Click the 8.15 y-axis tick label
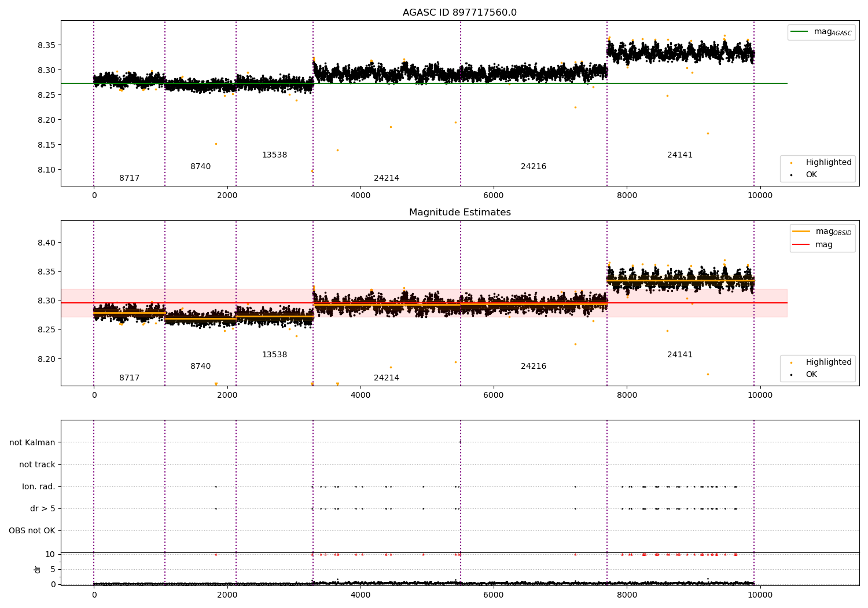Screen dimensions: 868x608 pyautogui.click(x=46, y=145)
